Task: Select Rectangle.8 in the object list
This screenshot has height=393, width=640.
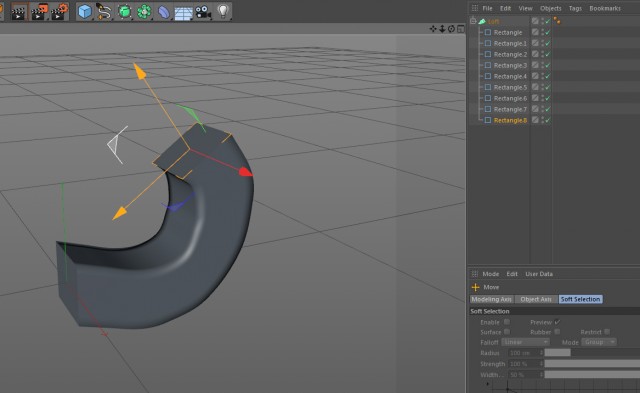Action: (510, 120)
